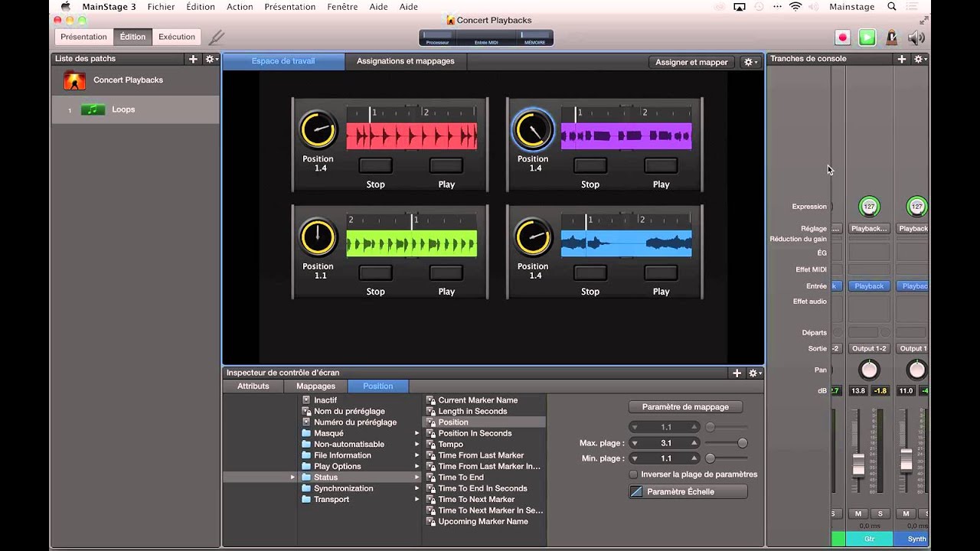Click the purple loop Position knob
The image size is (980, 551).
533,130
